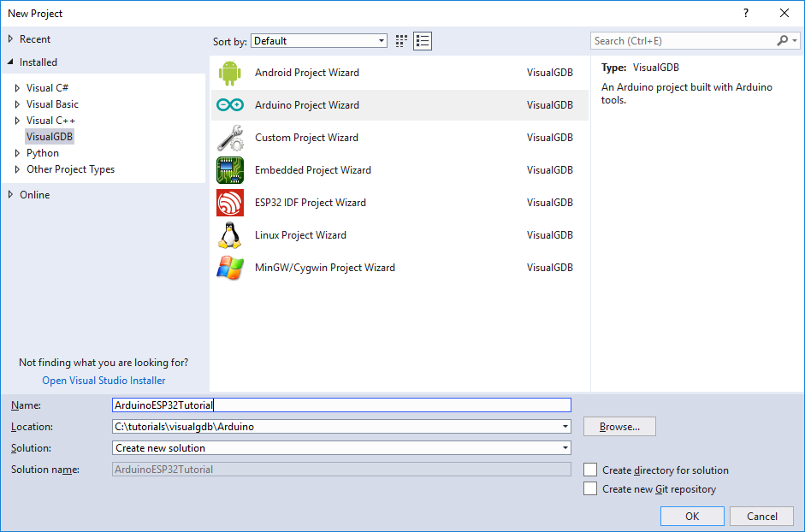
Task: Close the New Project dialog
Action: (784, 14)
